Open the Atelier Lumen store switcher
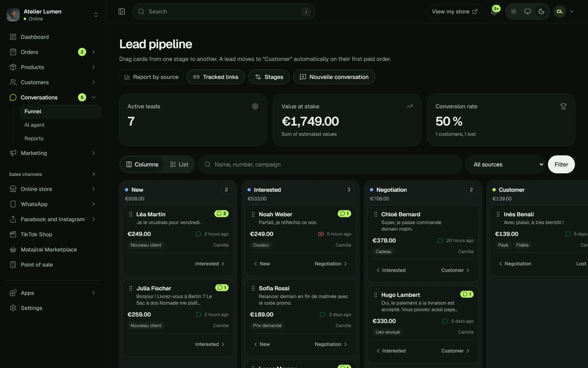 (x=53, y=15)
